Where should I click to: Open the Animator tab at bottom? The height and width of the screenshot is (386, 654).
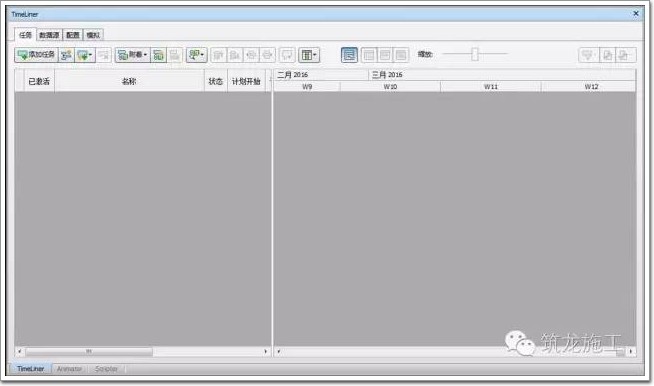[69, 369]
